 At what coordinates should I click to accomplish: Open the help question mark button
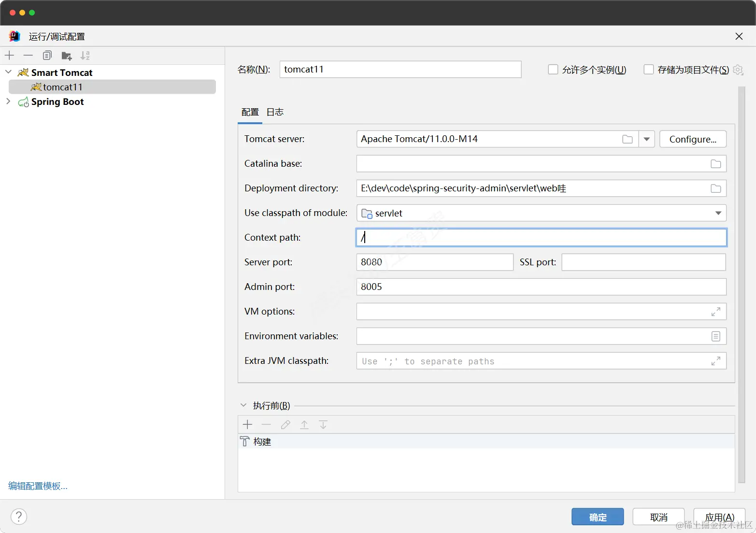click(19, 517)
